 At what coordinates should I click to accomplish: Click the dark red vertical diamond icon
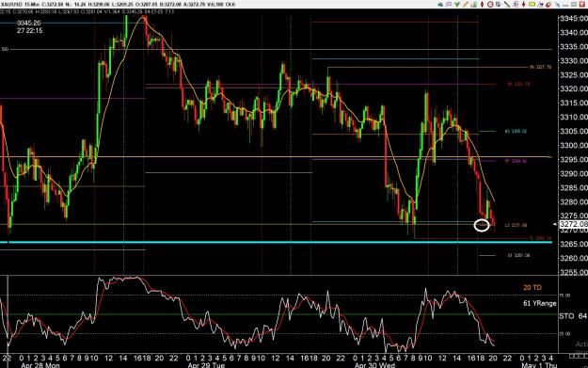[483, 5]
